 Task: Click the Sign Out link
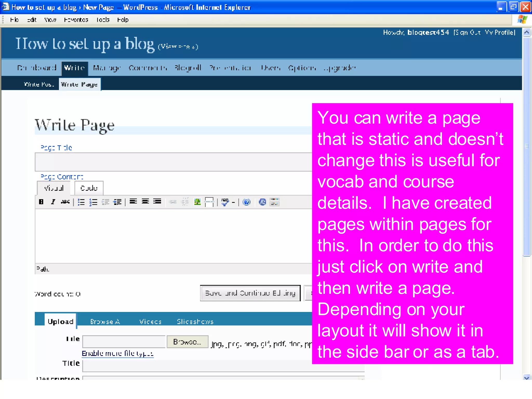468,32
